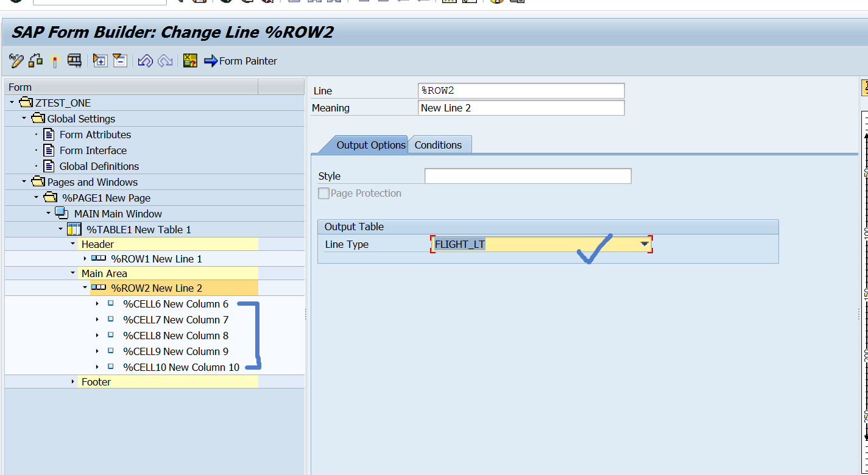Collapse subtree using the minus-box icon
Screen dimensions: 868x475
[121, 61]
